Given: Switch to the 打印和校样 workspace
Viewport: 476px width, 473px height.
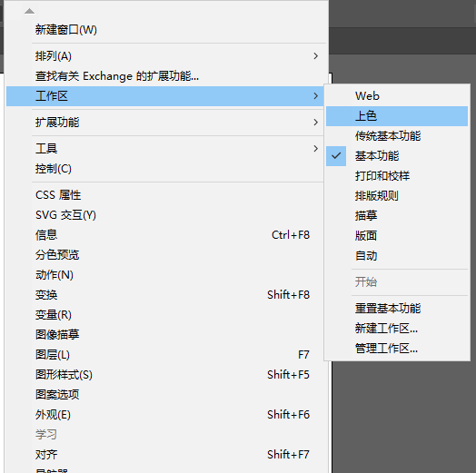Looking at the screenshot, I should coord(397,176).
